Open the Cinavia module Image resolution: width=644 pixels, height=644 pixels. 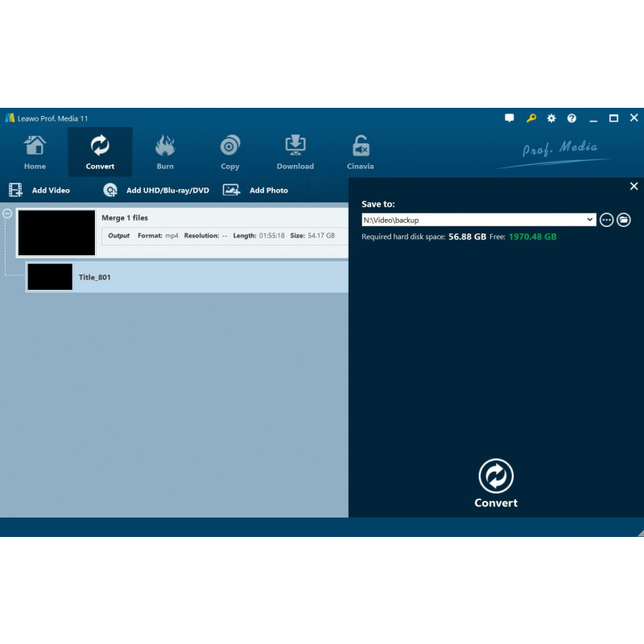[360, 152]
